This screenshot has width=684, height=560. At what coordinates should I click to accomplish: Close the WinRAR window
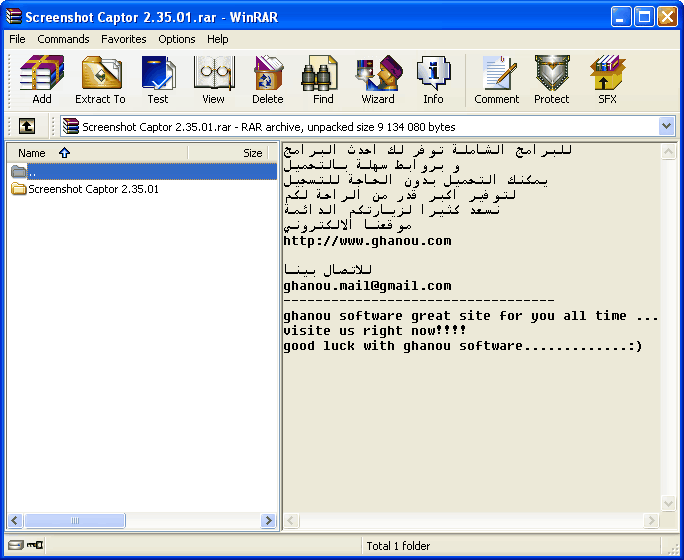coord(667,17)
